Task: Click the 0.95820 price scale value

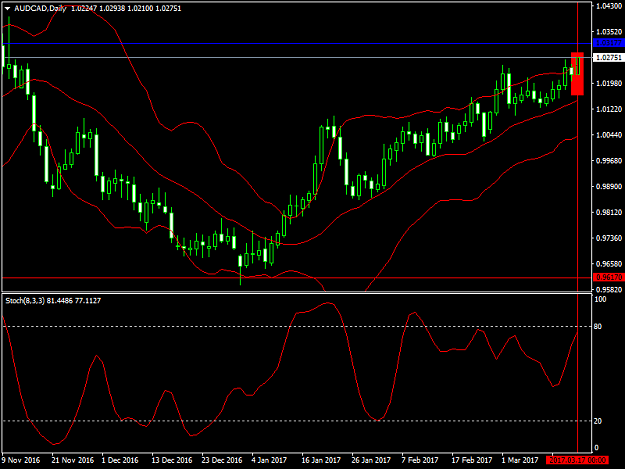Action: 609,290
